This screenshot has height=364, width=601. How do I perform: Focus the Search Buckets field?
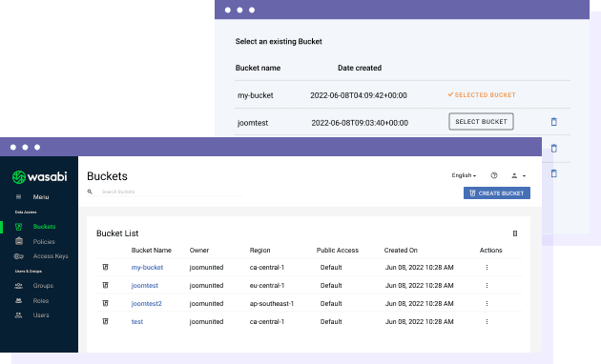point(171,192)
